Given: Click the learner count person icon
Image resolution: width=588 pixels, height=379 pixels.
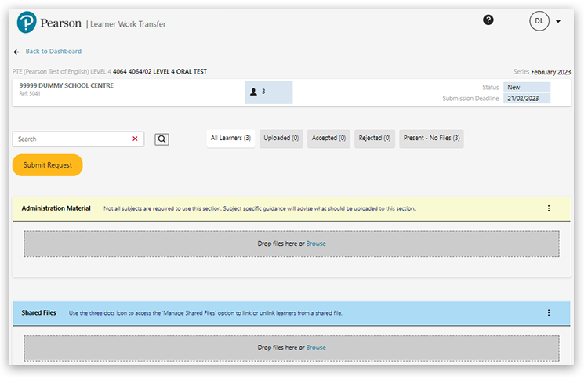Looking at the screenshot, I should 253,92.
